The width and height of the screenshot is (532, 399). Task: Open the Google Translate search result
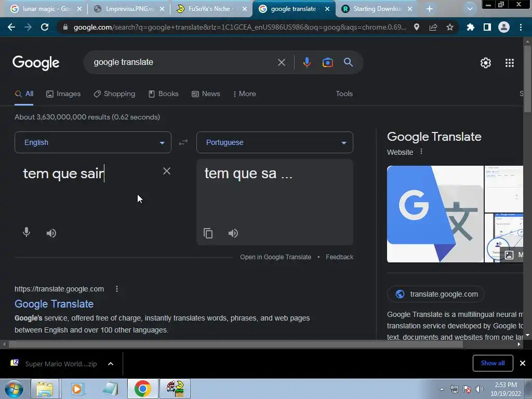54,304
